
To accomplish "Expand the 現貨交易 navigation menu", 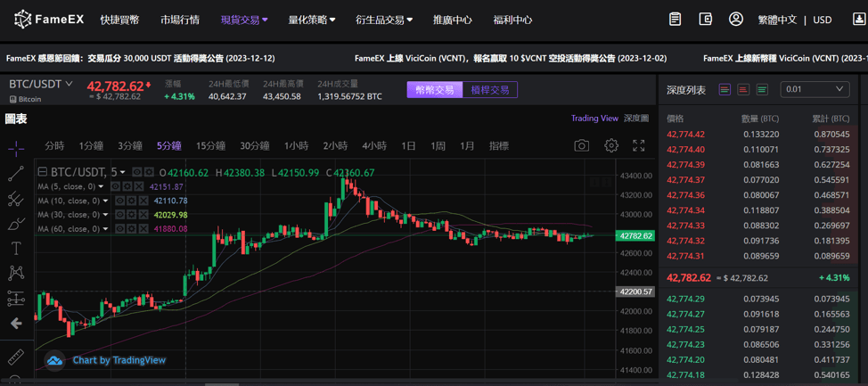I will 244,20.
